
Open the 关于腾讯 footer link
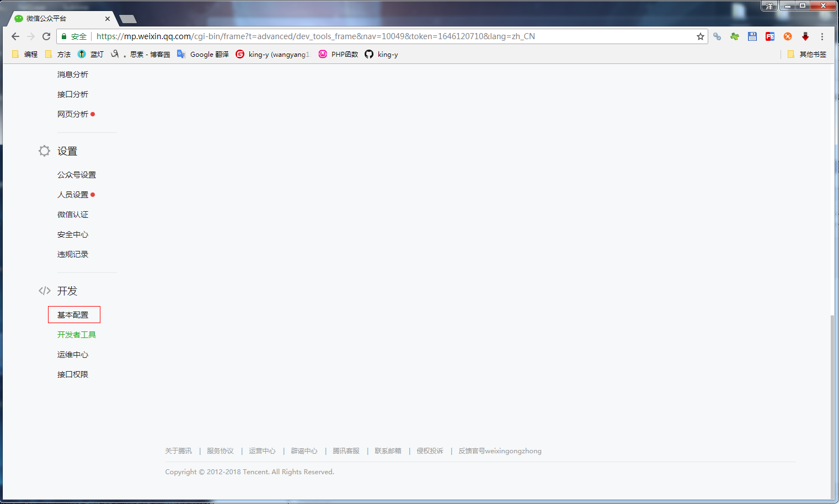pos(178,451)
